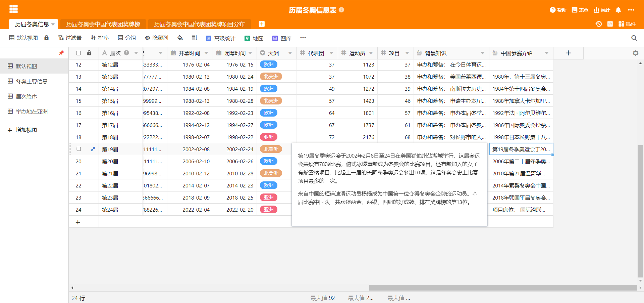Screen dimensions: 644x303
Task: Click the 欧洲 tag in 第12届 row
Action: [268, 64]
